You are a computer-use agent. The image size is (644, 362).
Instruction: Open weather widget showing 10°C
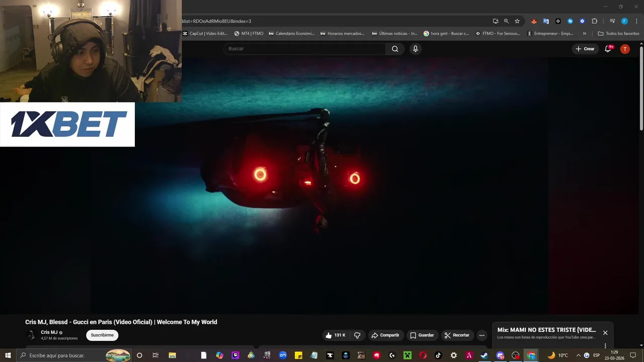(x=558, y=355)
